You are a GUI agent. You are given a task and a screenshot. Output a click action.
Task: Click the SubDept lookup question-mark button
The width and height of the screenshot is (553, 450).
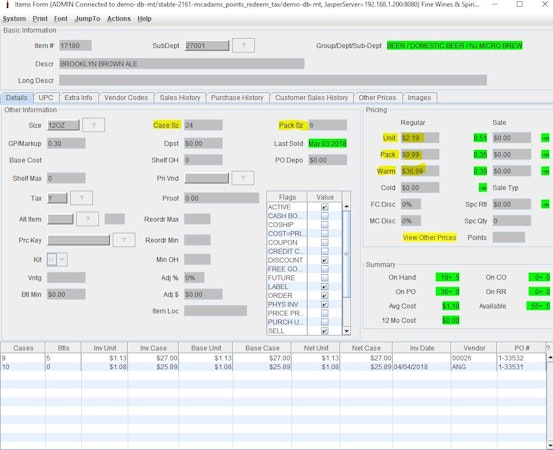coord(243,45)
